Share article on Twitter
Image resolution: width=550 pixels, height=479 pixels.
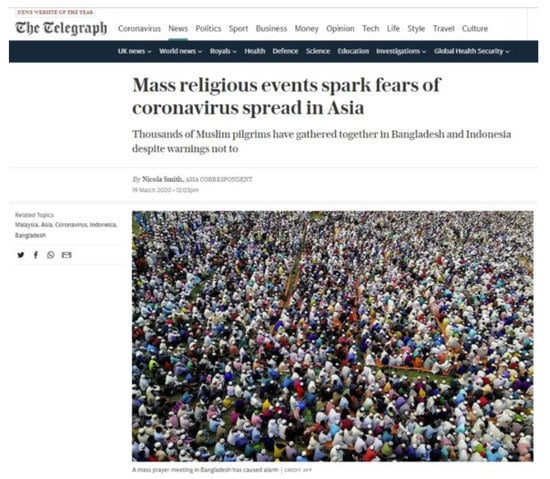(21, 255)
